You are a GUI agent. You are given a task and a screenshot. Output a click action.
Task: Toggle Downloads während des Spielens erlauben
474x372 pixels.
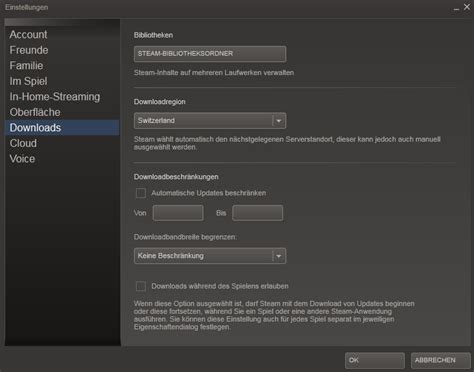pyautogui.click(x=141, y=286)
